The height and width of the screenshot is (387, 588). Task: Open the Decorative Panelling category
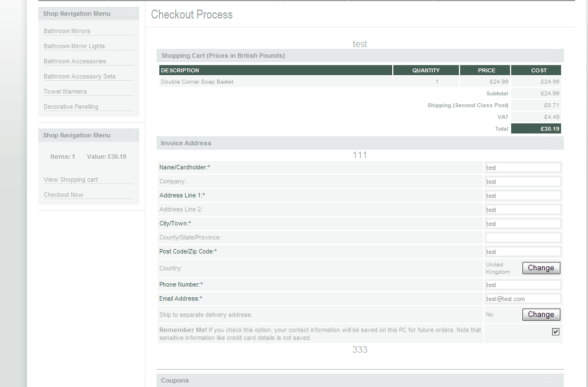pos(71,107)
